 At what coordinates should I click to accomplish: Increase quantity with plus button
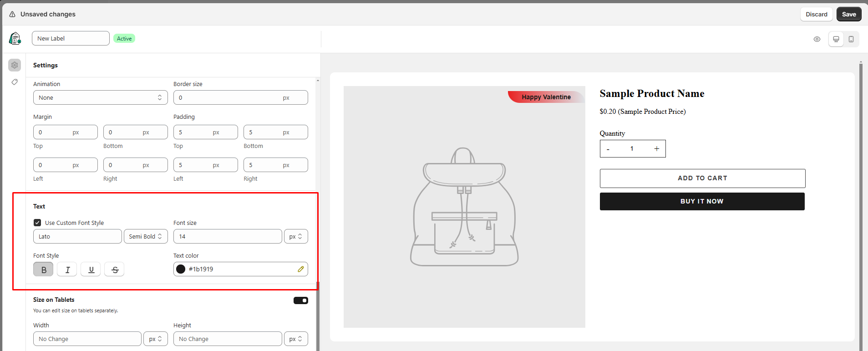coord(656,149)
